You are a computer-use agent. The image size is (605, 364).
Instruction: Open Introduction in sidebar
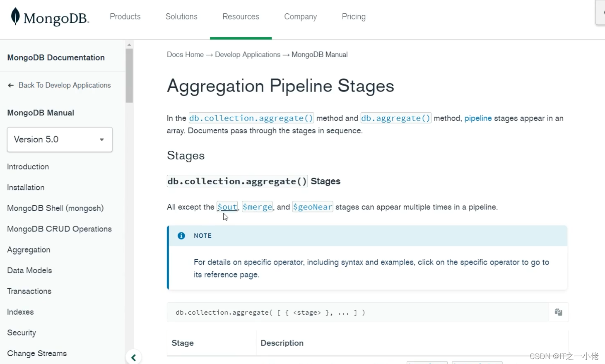tap(28, 167)
